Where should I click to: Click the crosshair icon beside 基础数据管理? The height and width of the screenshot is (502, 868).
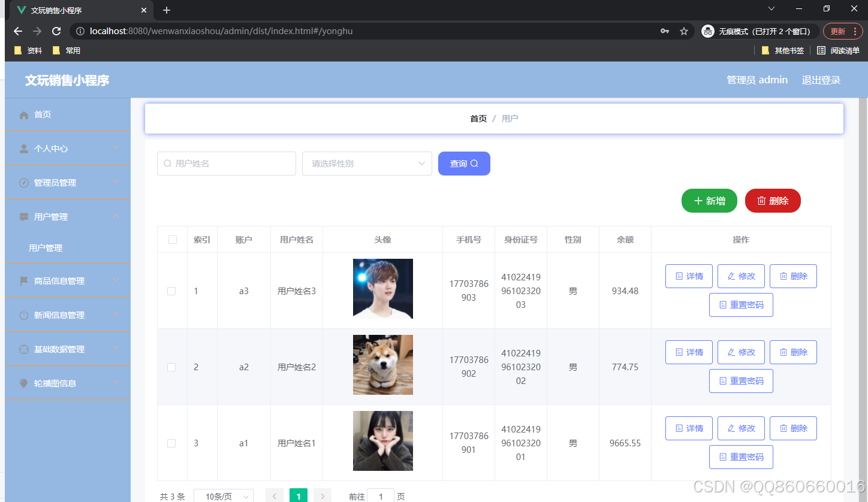(x=24, y=349)
